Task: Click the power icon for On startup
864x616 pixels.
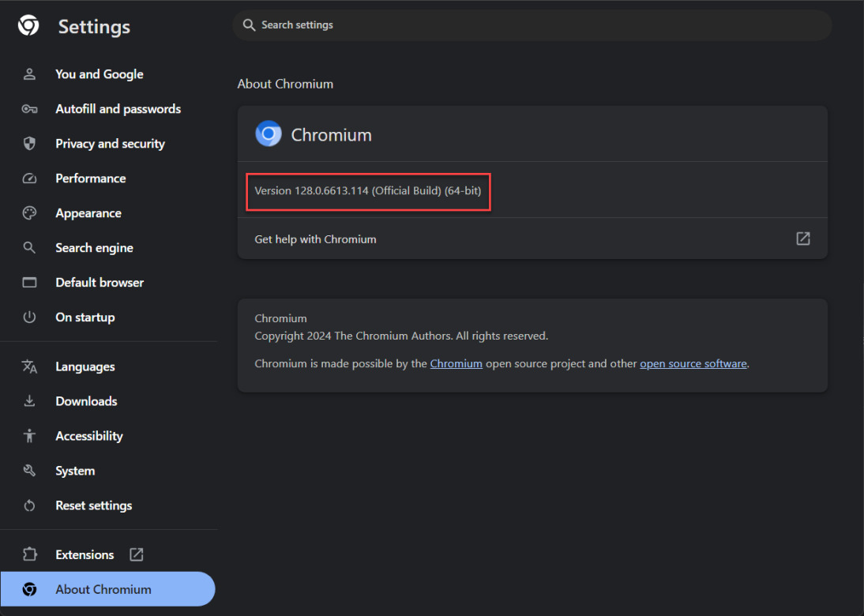Action: 29,317
